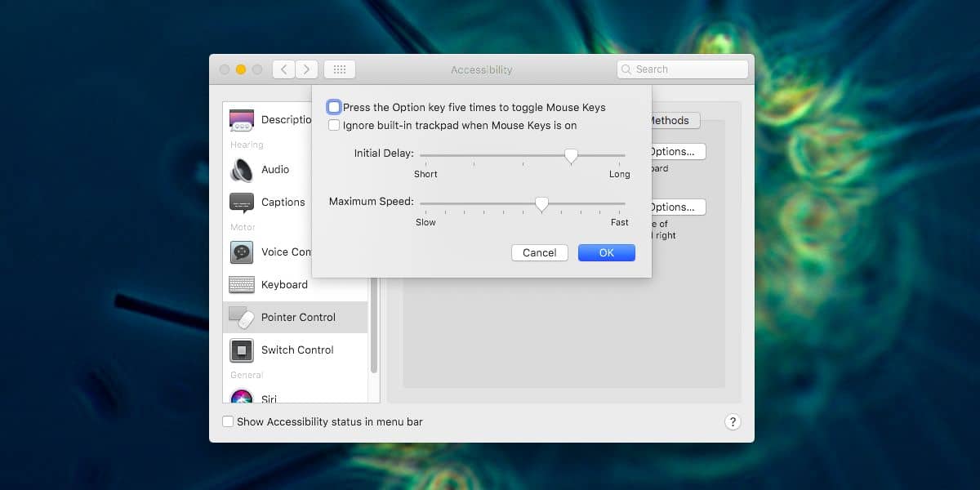Image resolution: width=980 pixels, height=490 pixels.
Task: Click the Captions icon
Action: tap(242, 203)
